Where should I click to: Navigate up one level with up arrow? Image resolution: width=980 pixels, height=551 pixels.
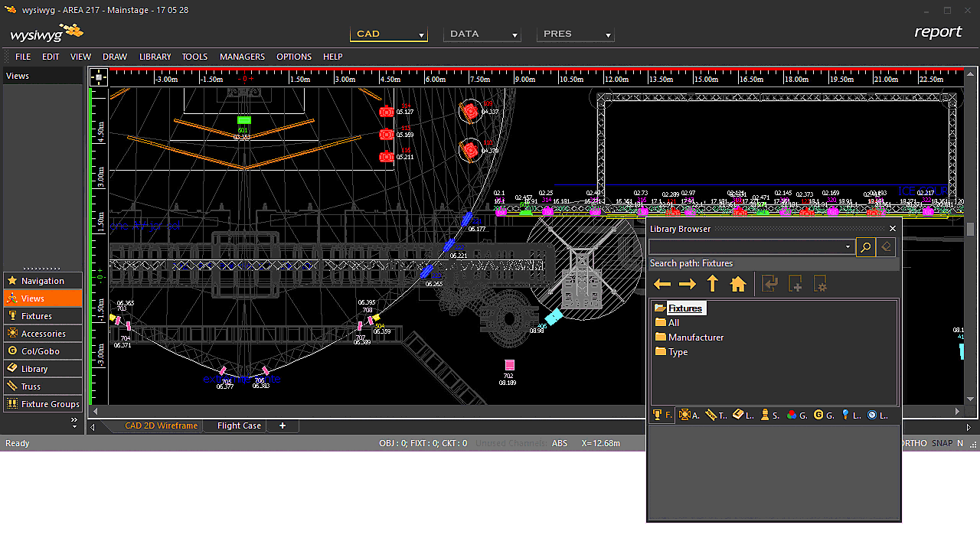[713, 285]
